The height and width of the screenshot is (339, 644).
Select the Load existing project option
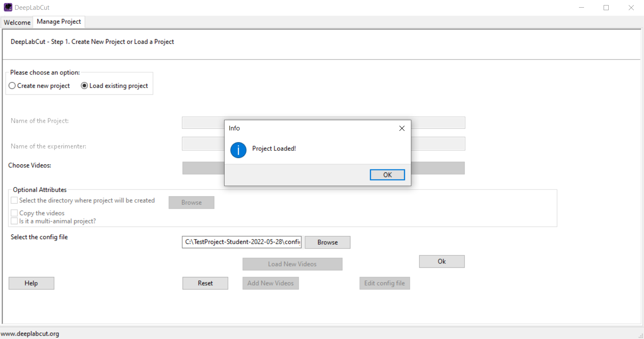pyautogui.click(x=84, y=86)
